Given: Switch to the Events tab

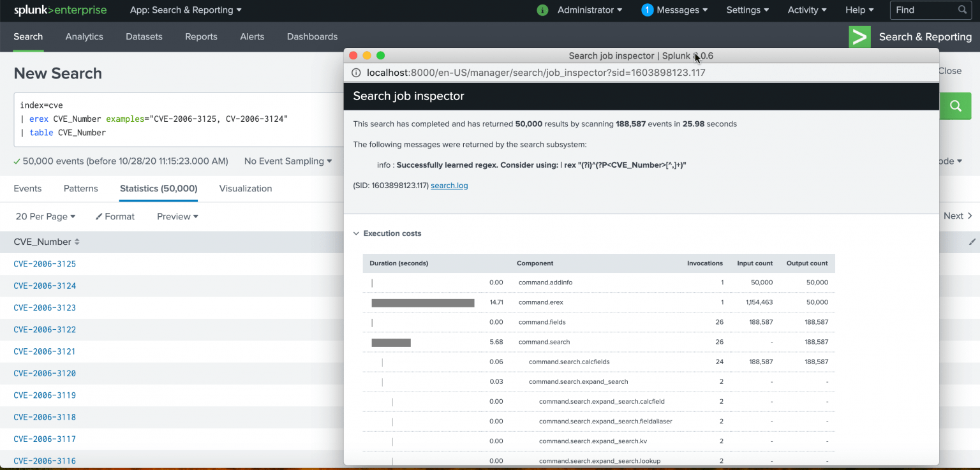Looking at the screenshot, I should tap(27, 189).
